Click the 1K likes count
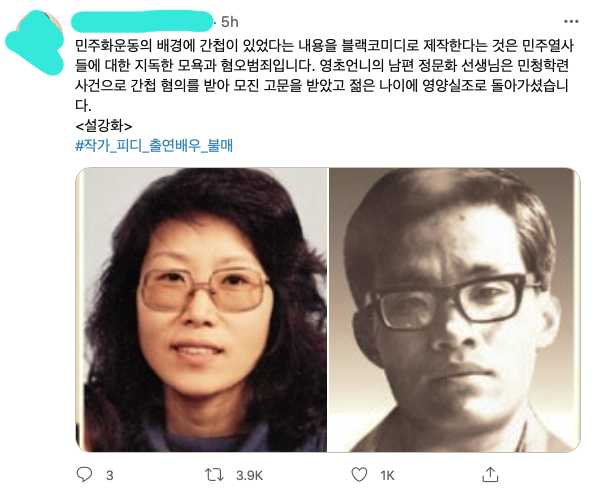The width and height of the screenshot is (596, 496). click(387, 475)
